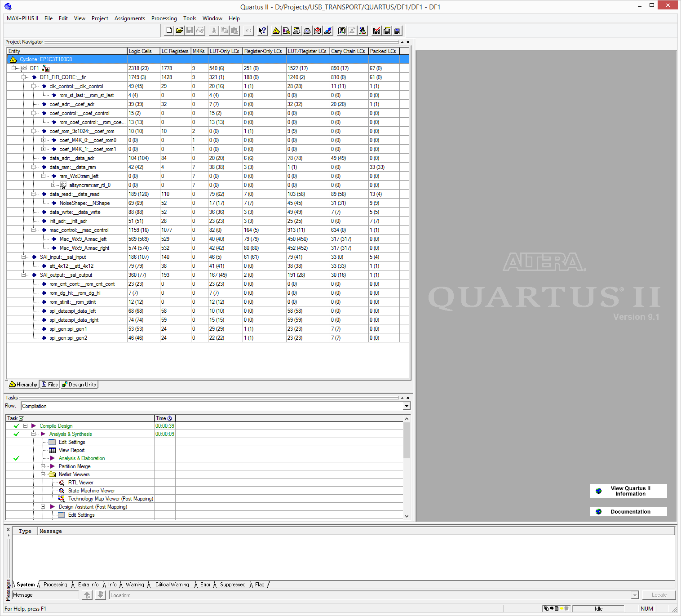Collapse the mac_control:__mac_control node
The height and width of the screenshot is (616, 681).
coord(33,230)
